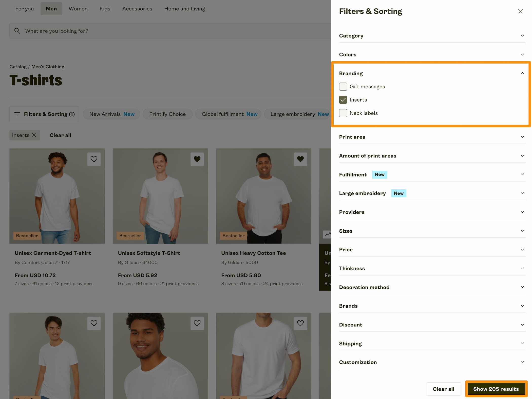Click 'From USD 5.92' price text
The height and width of the screenshot is (399, 532).
point(138,275)
